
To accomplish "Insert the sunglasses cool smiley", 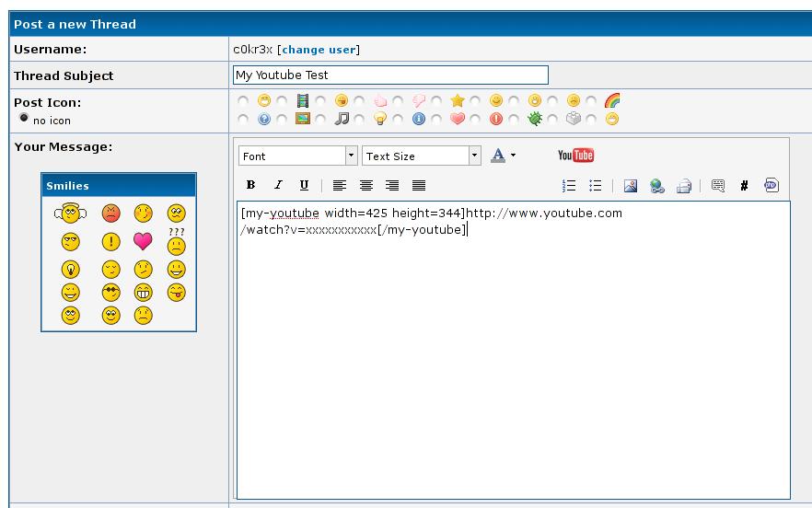I will click(x=110, y=293).
